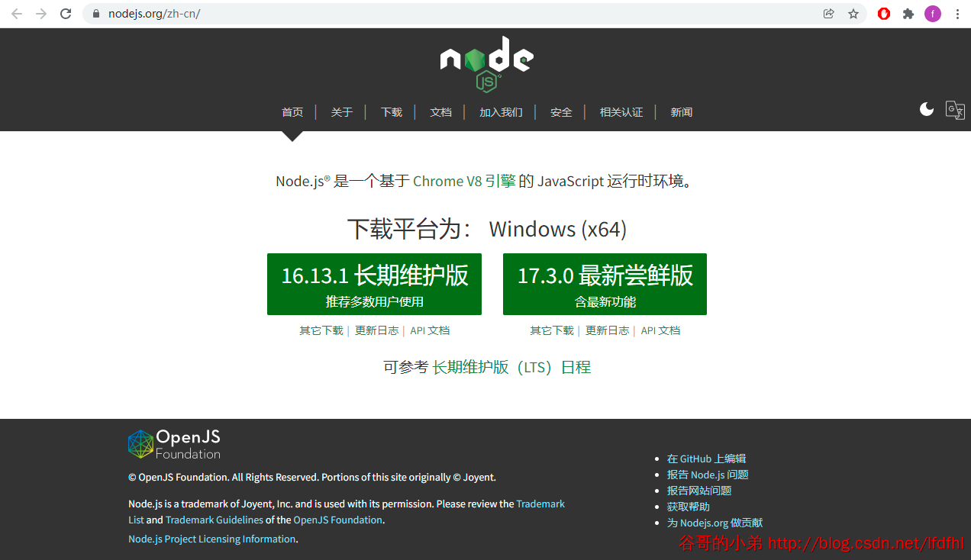This screenshot has height=560, width=971.
Task: Click the browser forward arrow
Action: tap(41, 14)
